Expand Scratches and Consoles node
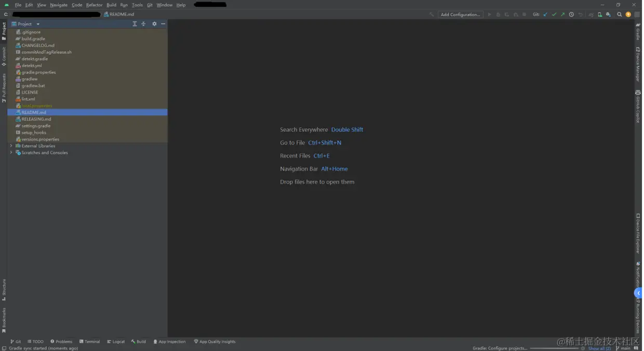The height and width of the screenshot is (351, 644). pos(11,153)
